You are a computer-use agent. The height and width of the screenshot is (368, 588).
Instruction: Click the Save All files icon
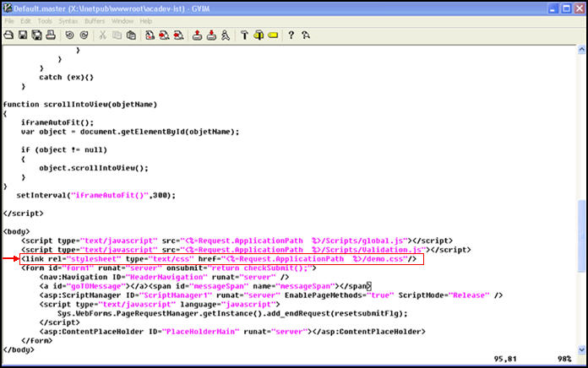point(36,35)
